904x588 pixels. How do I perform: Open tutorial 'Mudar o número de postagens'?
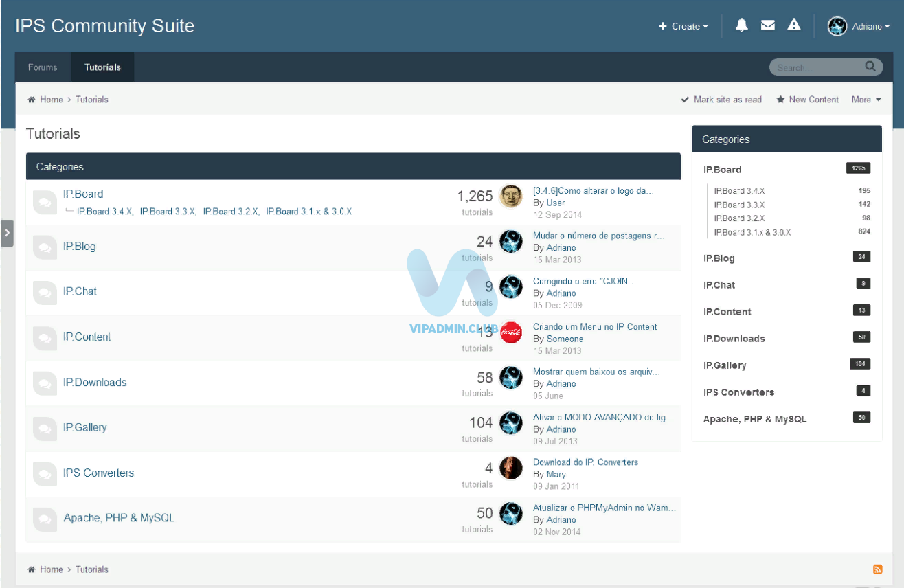coord(599,236)
